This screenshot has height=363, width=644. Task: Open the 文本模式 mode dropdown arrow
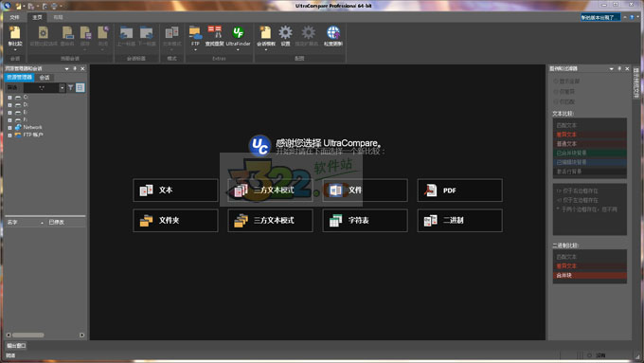click(x=171, y=50)
